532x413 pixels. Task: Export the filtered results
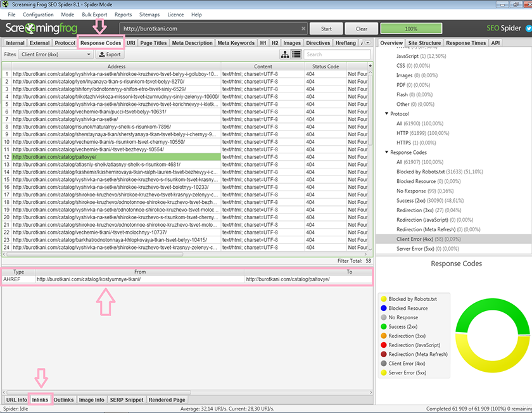110,54
